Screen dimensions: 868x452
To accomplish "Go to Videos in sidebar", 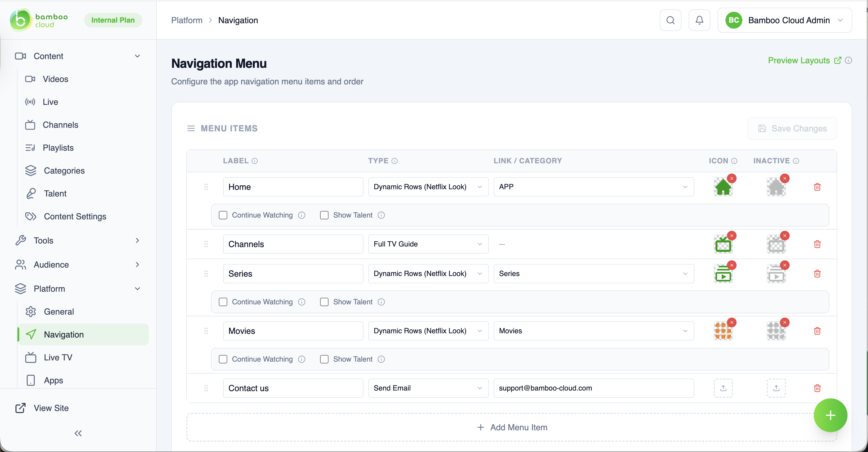I will tap(83, 79).
